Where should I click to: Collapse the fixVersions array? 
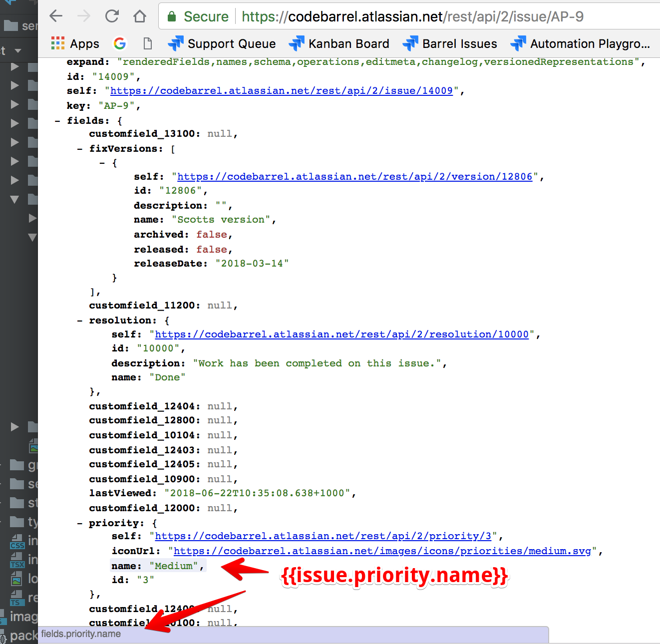[80, 149]
